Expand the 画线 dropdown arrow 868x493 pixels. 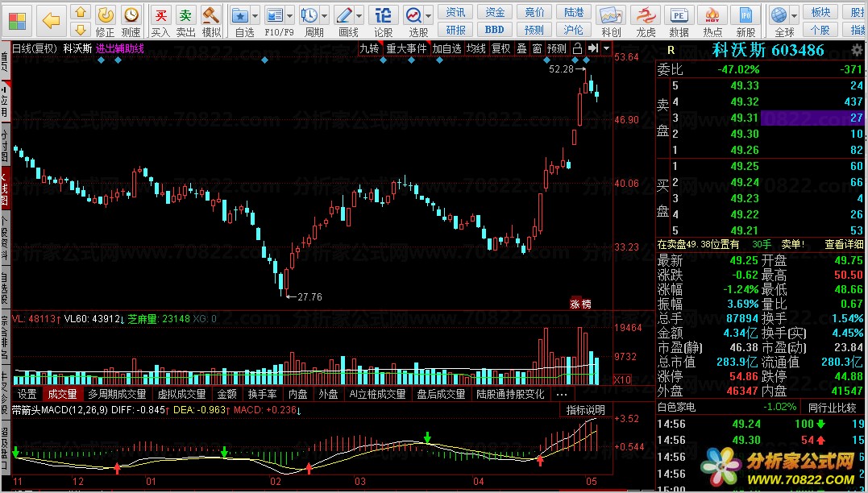[359, 15]
